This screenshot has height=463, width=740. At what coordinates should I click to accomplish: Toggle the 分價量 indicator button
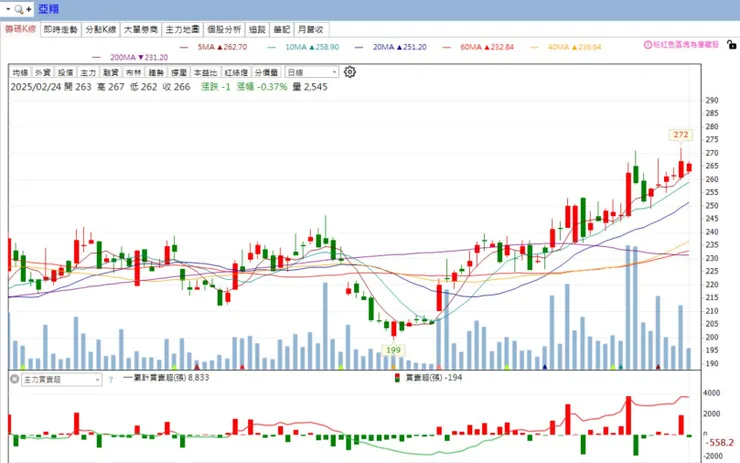tap(267, 72)
